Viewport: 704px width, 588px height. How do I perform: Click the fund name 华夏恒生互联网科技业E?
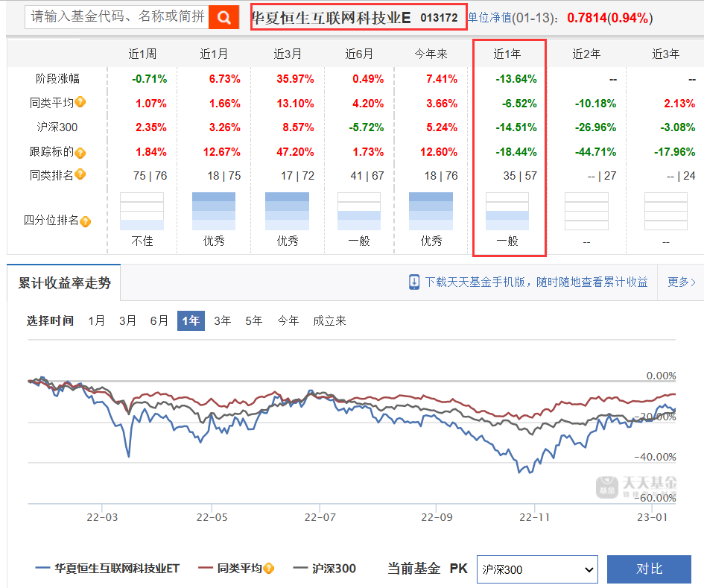(331, 18)
